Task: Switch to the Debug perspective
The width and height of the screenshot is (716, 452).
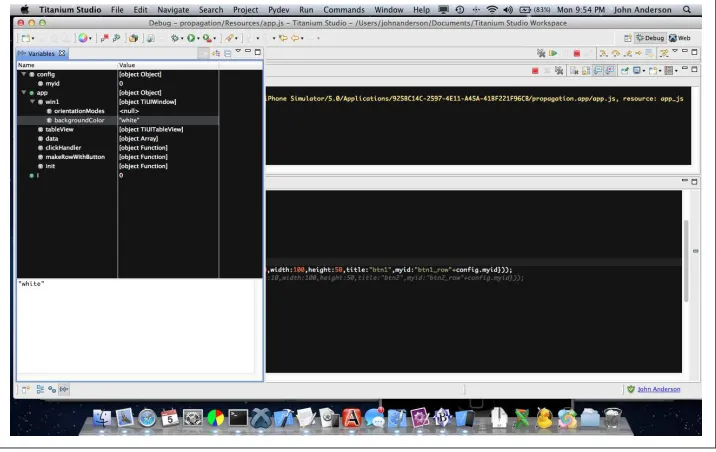Action: tap(650, 38)
